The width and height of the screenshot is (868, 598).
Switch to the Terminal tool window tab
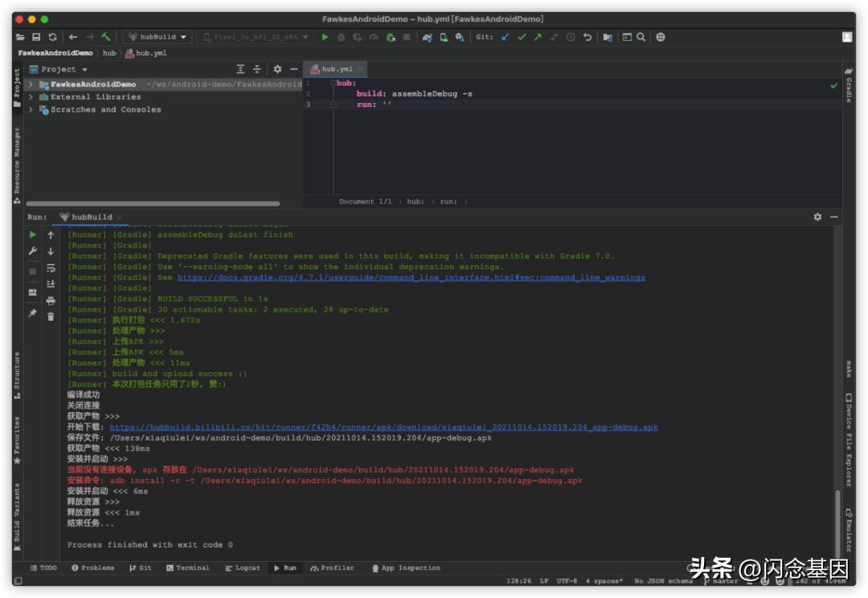click(x=187, y=568)
